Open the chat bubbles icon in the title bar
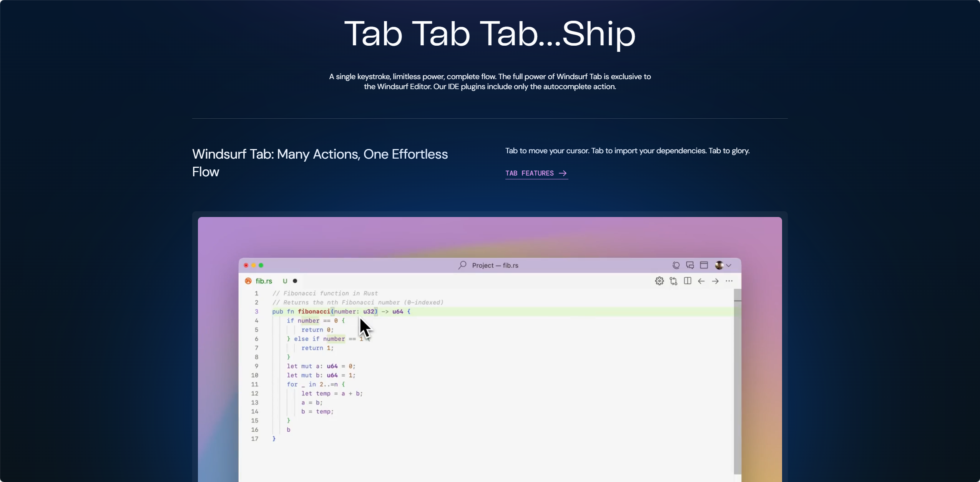Viewport: 980px width, 482px height. 690,265
